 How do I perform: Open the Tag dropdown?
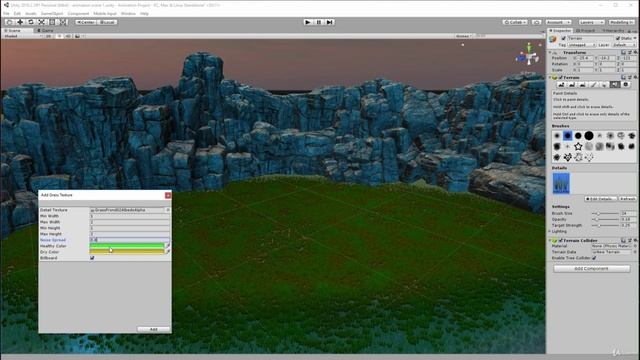(582, 45)
